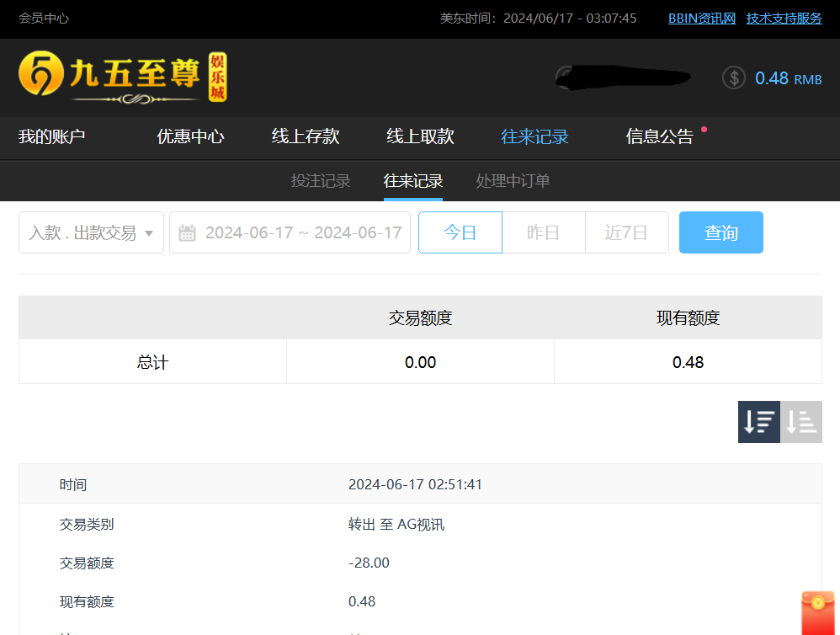The image size is (840, 635).
Task: Expand the 入款.出款交易 dropdown
Action: coord(91,233)
